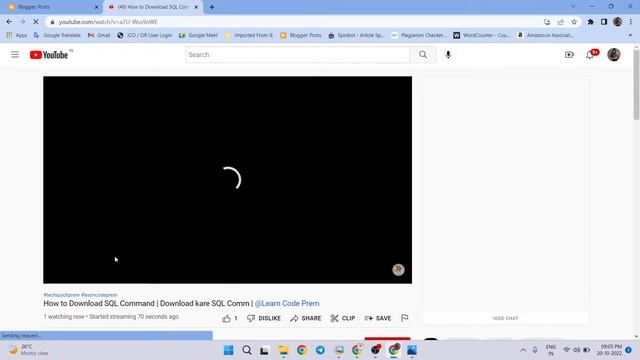Image resolution: width=640 pixels, height=360 pixels.
Task: Click the channel watermark in video corner
Action: pyautogui.click(x=398, y=269)
